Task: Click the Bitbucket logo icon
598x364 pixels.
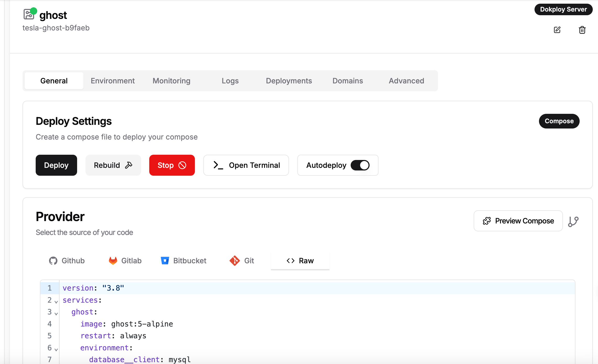Action: click(x=165, y=261)
